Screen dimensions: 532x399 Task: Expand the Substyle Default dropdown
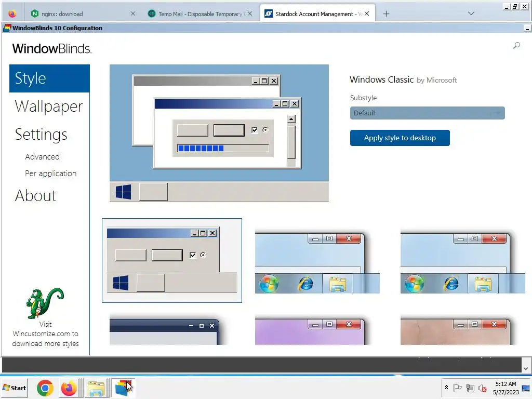(x=427, y=113)
